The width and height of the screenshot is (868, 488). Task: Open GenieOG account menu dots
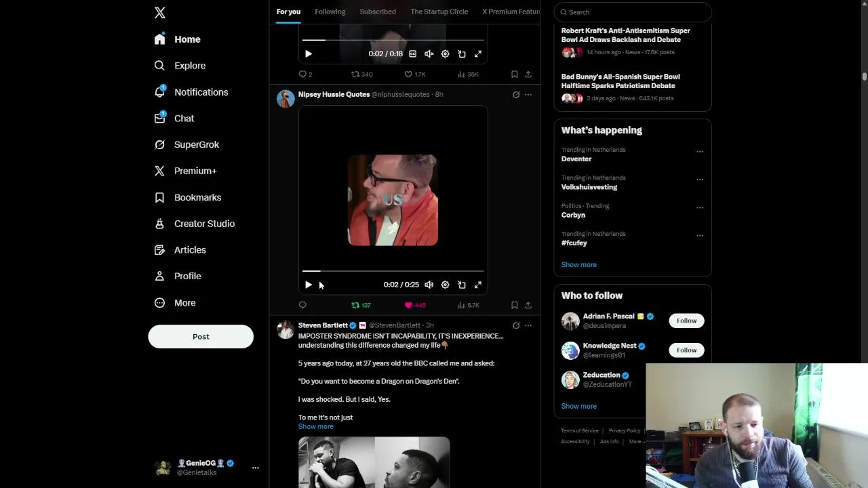coord(256,468)
